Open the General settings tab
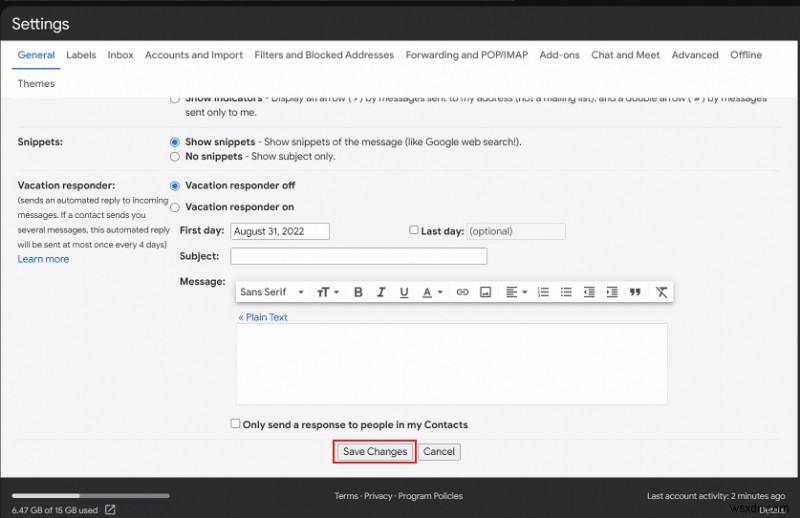The image size is (800, 518). click(36, 55)
